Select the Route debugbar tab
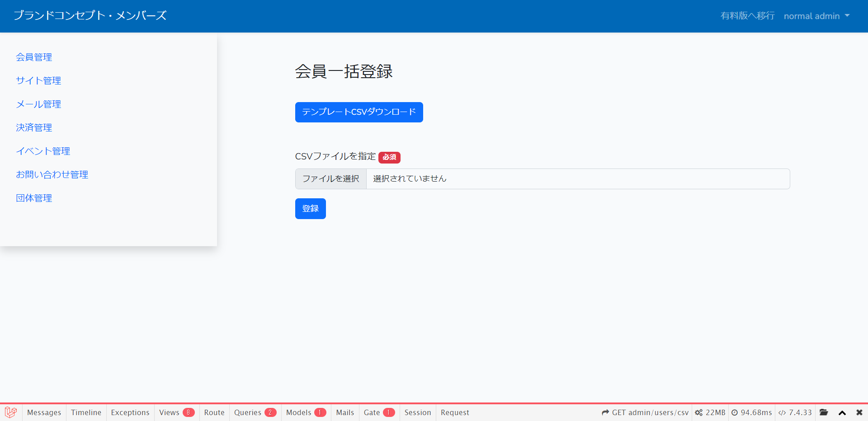Screen dimensions: 868x421 214,412
